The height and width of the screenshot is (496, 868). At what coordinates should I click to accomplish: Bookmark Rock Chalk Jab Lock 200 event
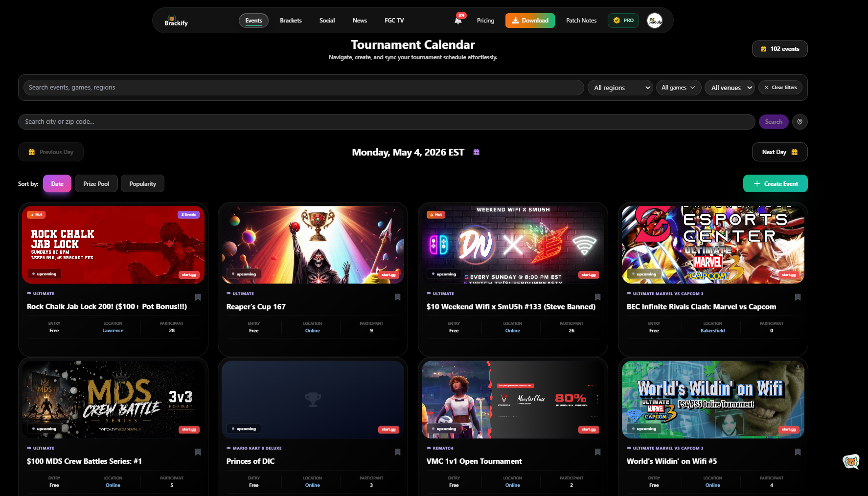(x=198, y=297)
